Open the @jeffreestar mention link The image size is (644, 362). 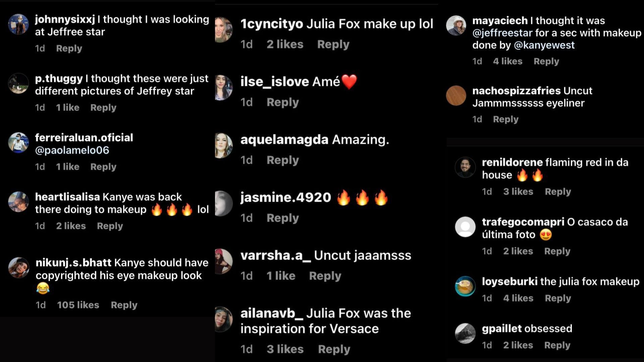tap(502, 33)
